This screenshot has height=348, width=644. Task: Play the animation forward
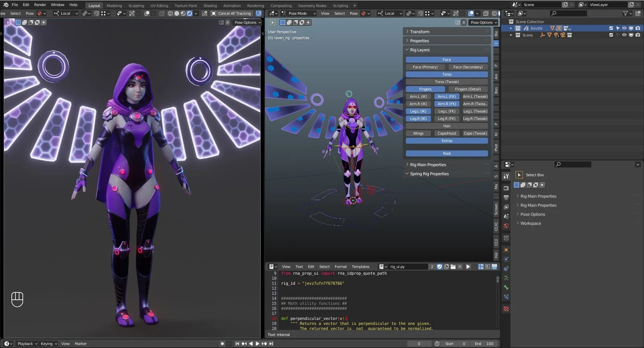click(x=258, y=344)
